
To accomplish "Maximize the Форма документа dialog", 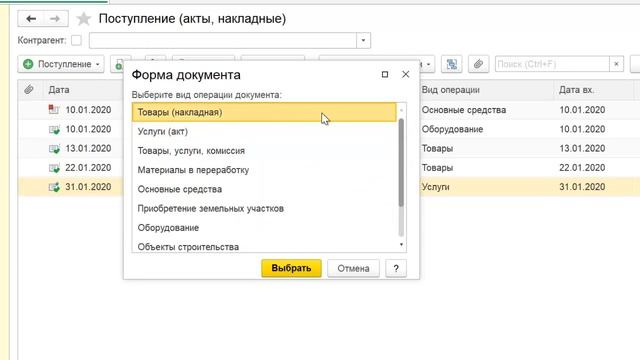I will tap(384, 74).
